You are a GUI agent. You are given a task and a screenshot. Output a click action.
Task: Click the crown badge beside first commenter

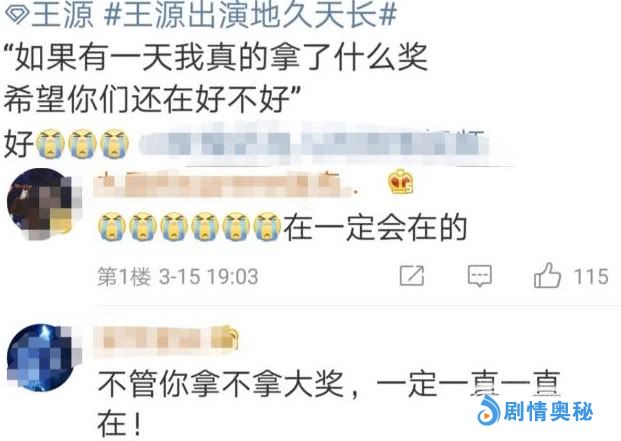(x=400, y=182)
